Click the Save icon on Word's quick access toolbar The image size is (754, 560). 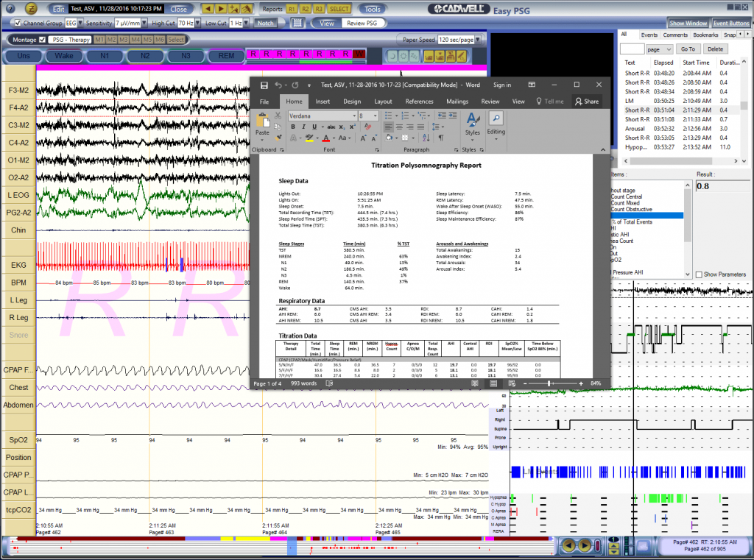point(263,85)
